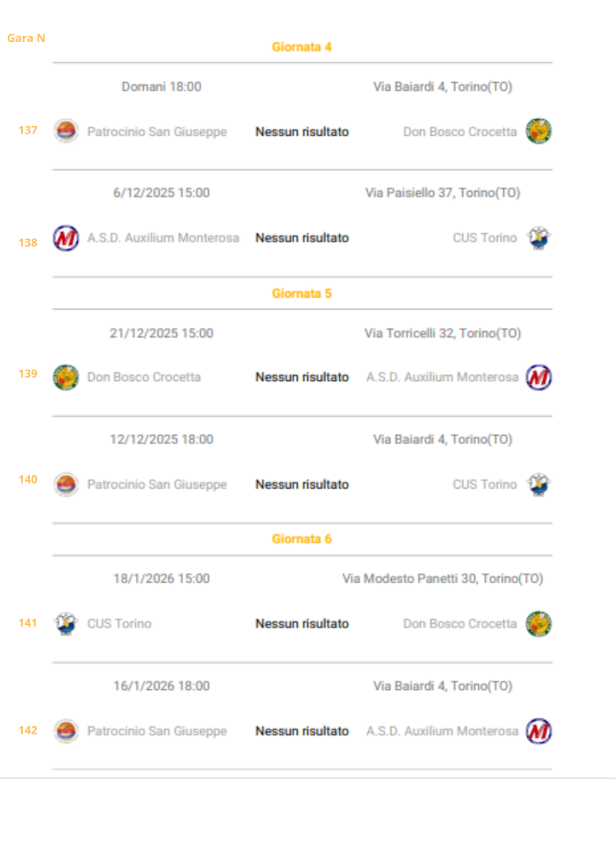Click Don Bosco Crocetta logo in match 139
Image resolution: width=616 pixels, height=856 pixels.
pos(66,377)
